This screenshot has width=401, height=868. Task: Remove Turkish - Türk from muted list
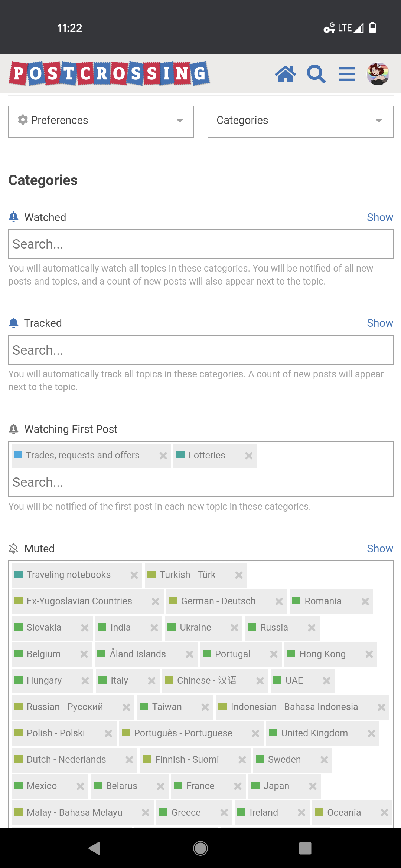[x=239, y=575]
